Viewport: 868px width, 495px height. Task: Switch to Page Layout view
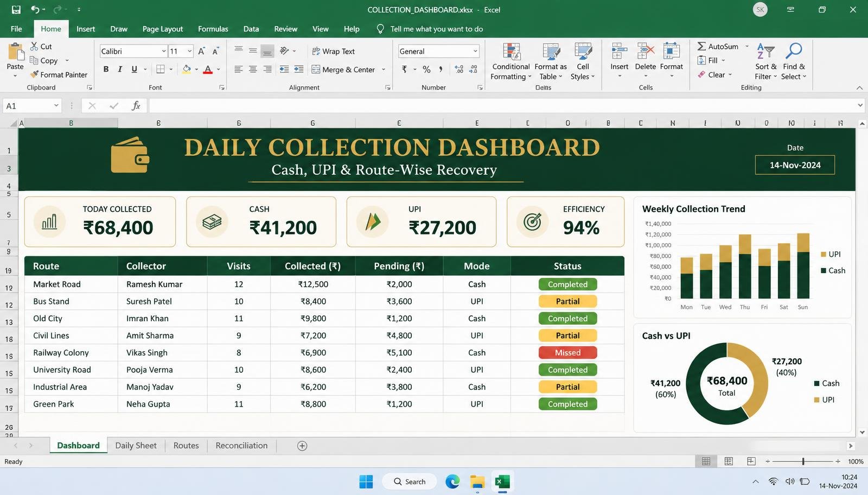[729, 461]
